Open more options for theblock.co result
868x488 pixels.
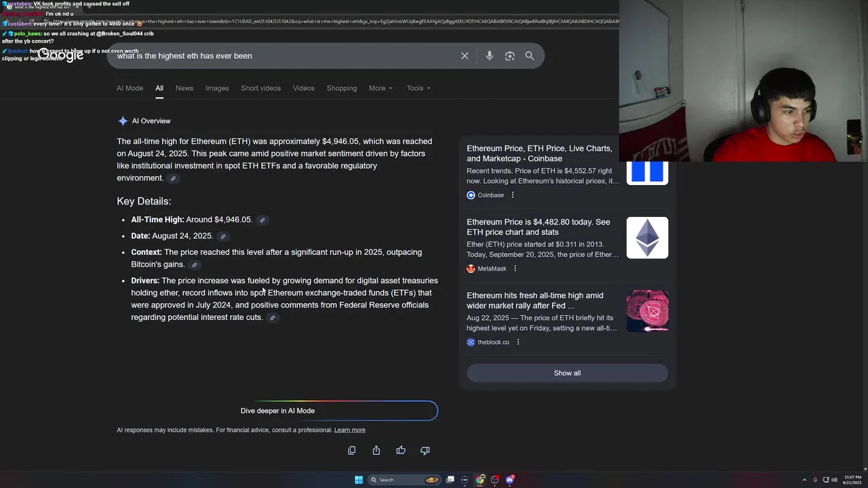tap(518, 342)
